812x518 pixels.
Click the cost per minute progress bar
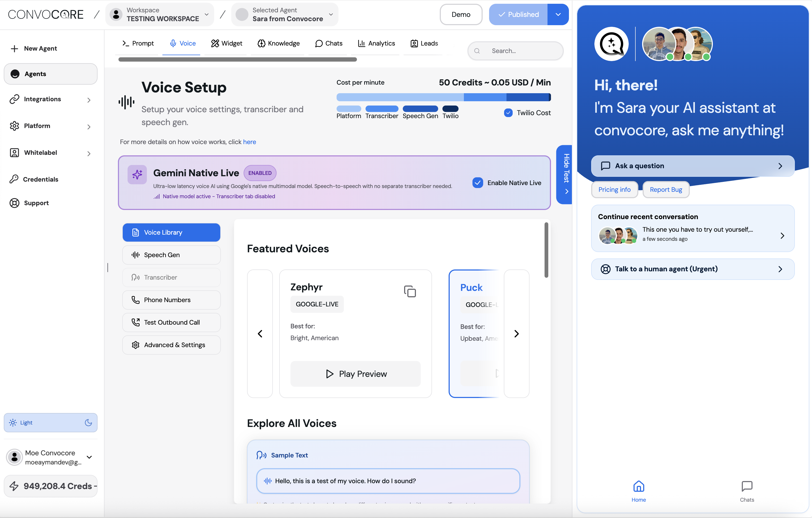coord(444,97)
